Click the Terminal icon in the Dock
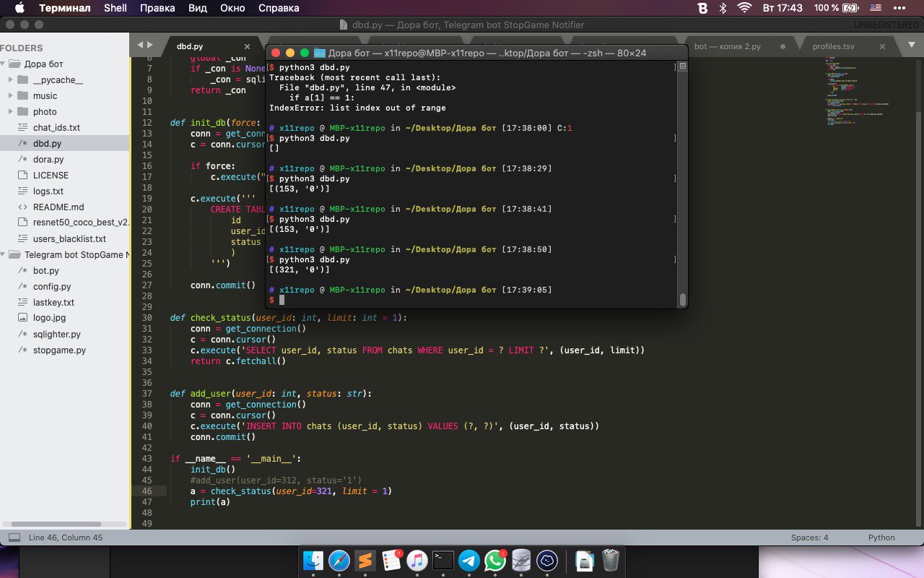 443,561
